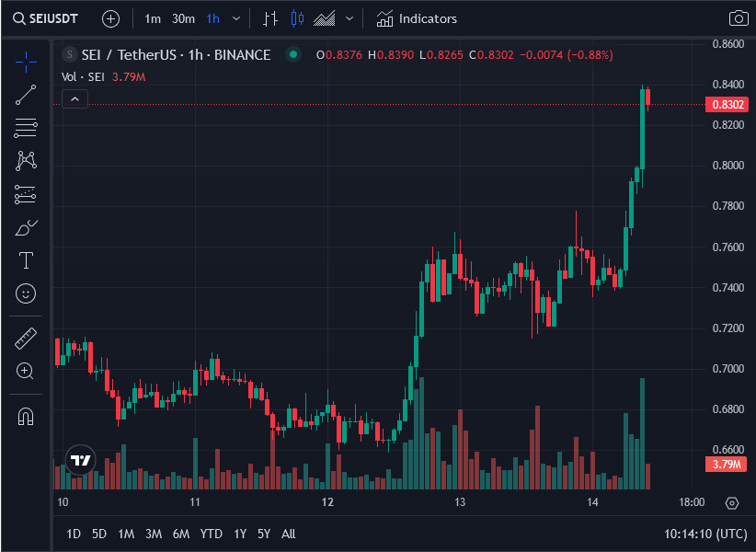Select the text annotation tool
This screenshot has height=552, width=756.
[x=26, y=260]
